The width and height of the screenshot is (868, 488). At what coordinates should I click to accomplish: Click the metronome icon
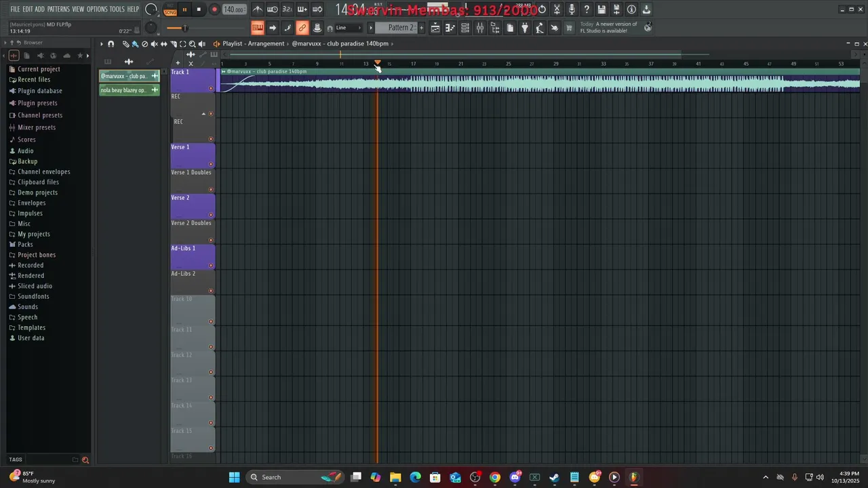(x=258, y=9)
